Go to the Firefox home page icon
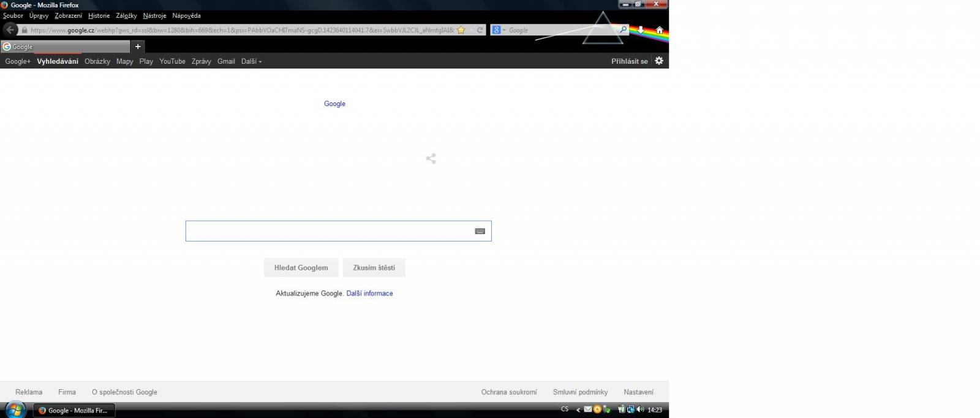 pyautogui.click(x=660, y=29)
